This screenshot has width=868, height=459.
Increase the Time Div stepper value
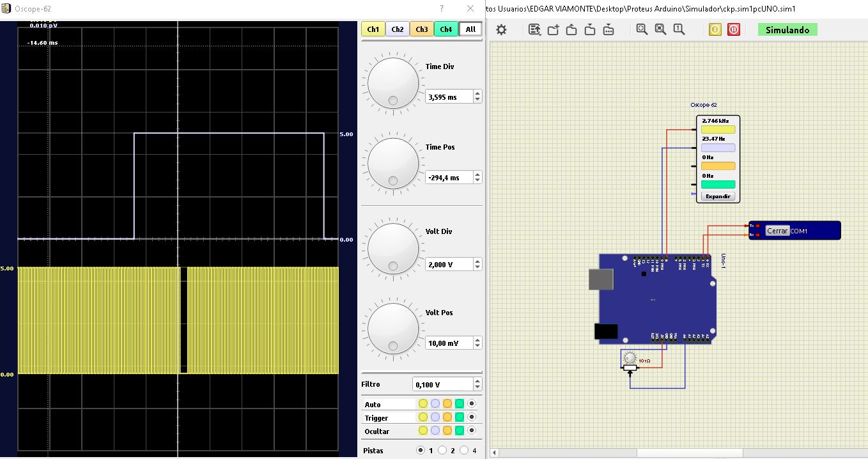[x=477, y=93]
